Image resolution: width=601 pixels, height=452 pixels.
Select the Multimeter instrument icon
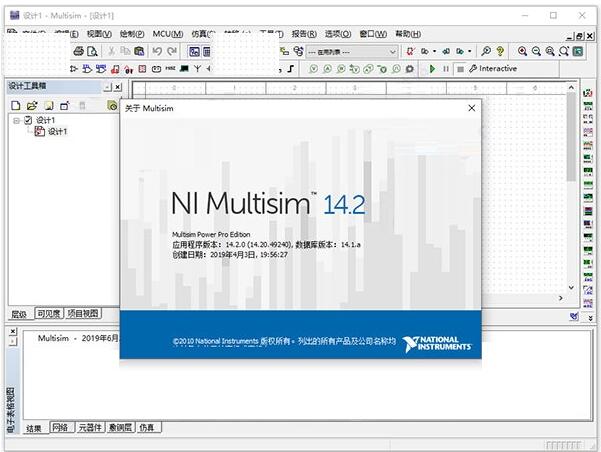pyautogui.click(x=588, y=92)
